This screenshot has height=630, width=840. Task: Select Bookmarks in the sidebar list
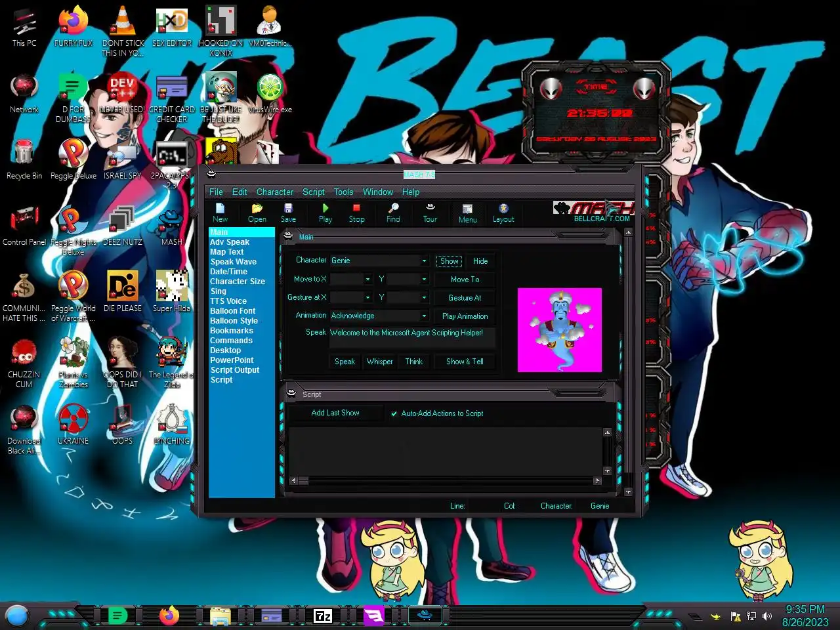coord(231,331)
